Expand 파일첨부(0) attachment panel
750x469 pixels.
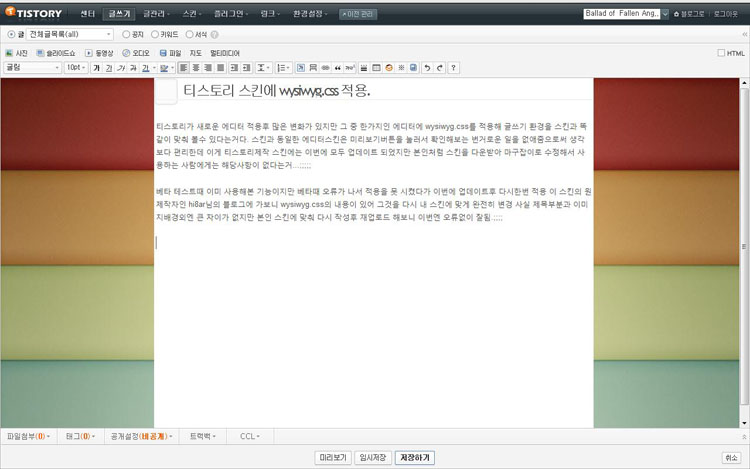coord(28,436)
